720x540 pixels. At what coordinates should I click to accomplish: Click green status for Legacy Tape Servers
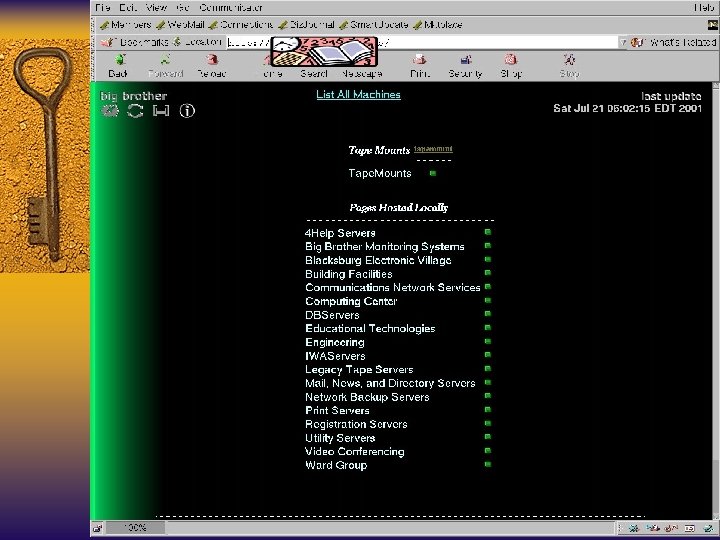488,368
